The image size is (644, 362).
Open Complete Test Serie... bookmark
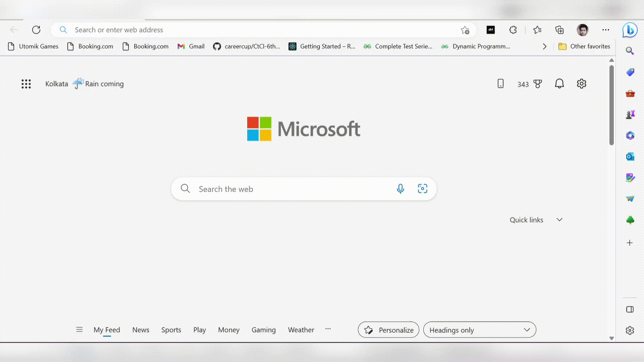click(x=398, y=46)
